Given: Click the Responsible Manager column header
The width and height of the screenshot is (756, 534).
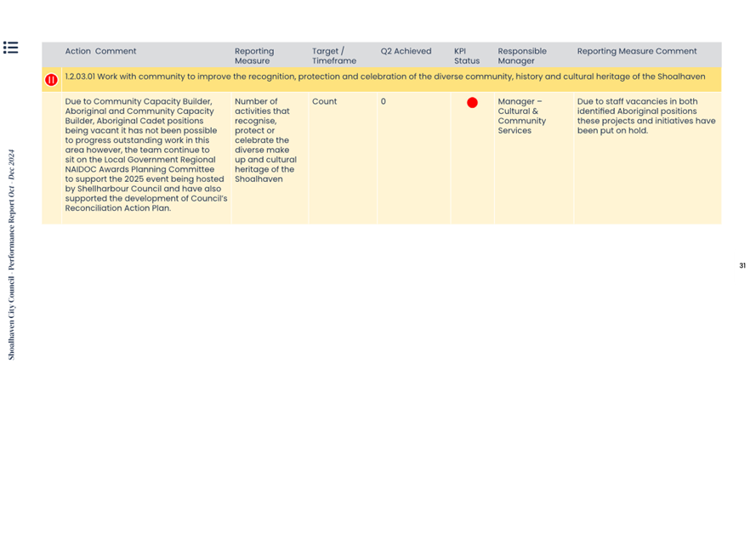Looking at the screenshot, I should tap(522, 56).
